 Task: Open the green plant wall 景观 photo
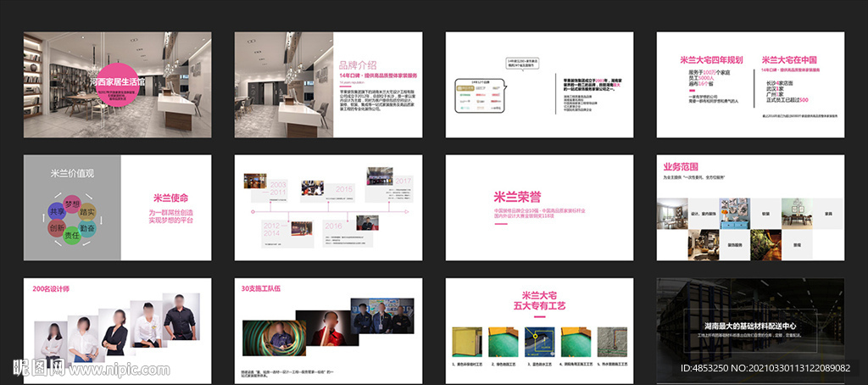(765, 245)
